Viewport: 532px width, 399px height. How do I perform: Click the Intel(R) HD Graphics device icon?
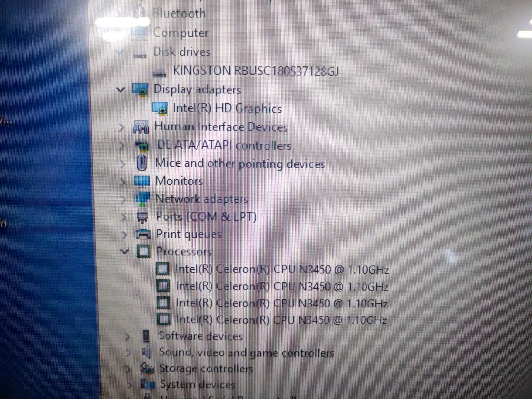[x=160, y=108]
